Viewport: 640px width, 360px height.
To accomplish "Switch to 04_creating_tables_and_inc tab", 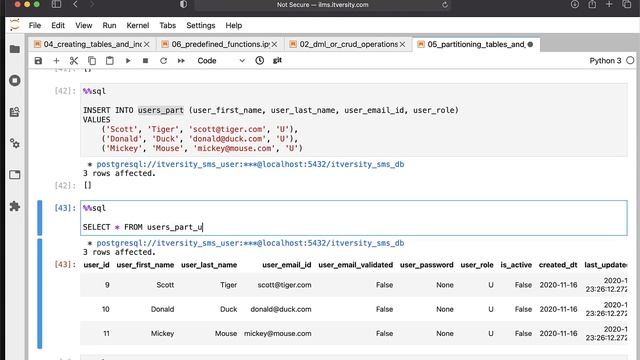I will [92, 44].
